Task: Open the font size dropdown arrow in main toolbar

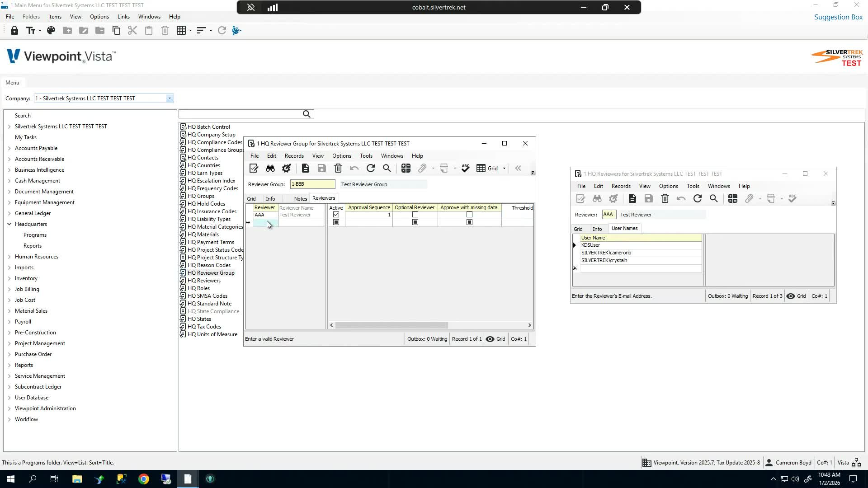Action: pos(40,31)
